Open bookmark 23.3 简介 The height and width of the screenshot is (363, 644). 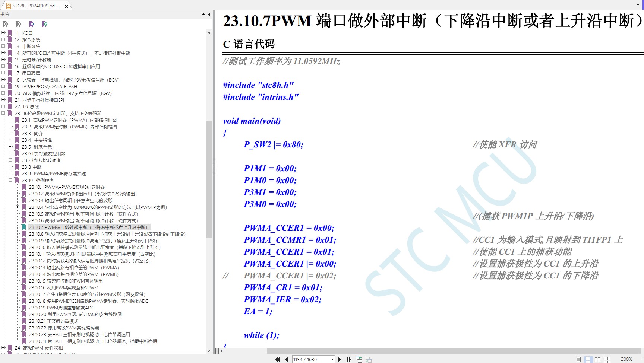[x=32, y=134]
